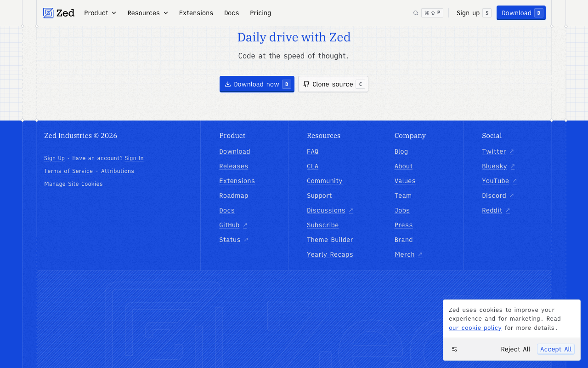
Task: Open the Releases link
Action: coord(233,166)
